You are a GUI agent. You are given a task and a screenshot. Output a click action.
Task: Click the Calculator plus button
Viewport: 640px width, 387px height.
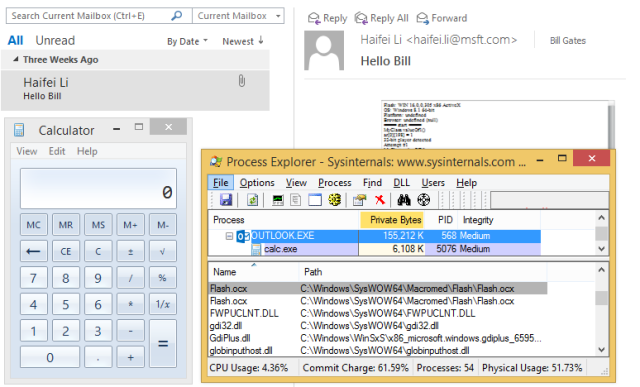130,357
